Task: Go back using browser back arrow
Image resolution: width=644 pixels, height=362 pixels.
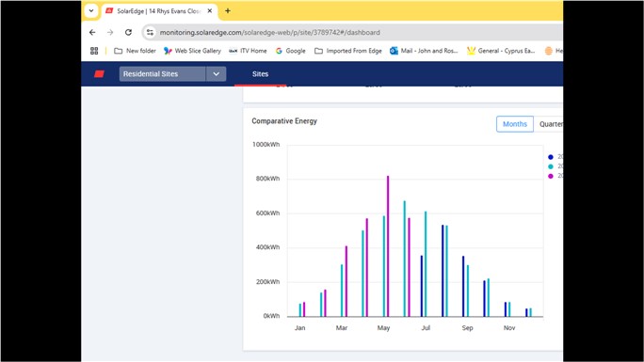Action: click(x=92, y=32)
